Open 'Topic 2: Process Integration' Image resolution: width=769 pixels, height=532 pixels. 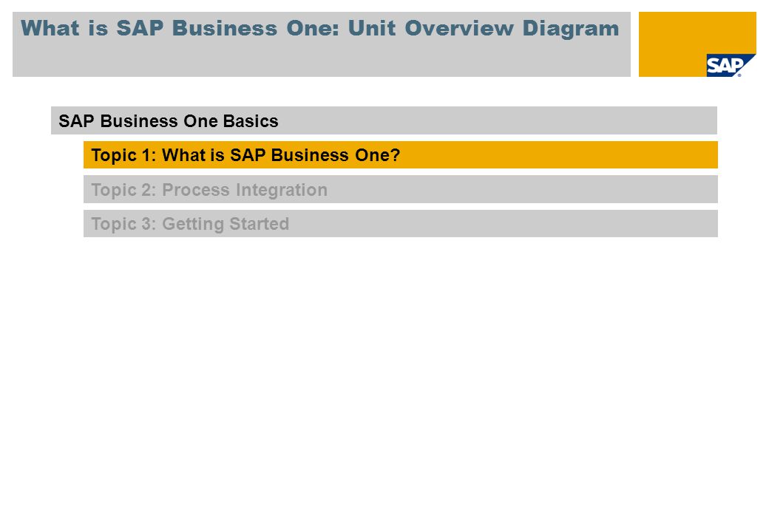tap(401, 189)
